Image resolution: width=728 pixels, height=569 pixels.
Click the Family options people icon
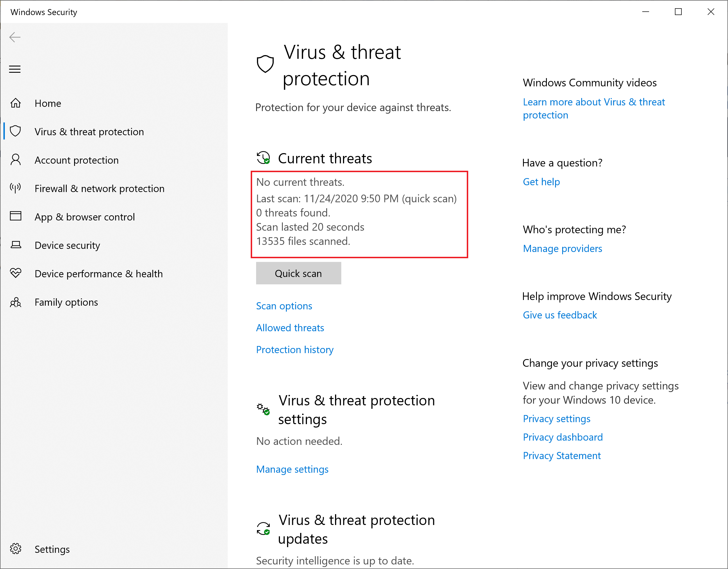click(16, 302)
